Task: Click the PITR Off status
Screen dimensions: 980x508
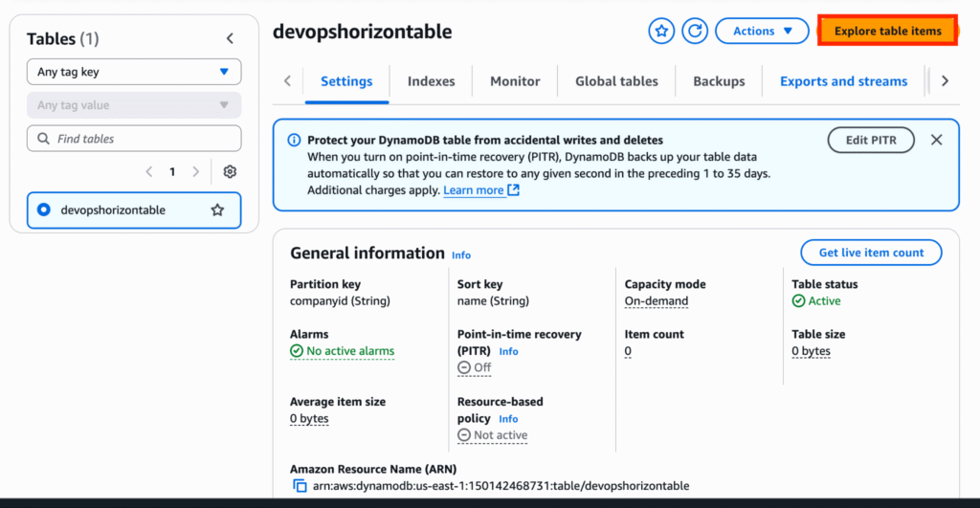Action: 475,367
